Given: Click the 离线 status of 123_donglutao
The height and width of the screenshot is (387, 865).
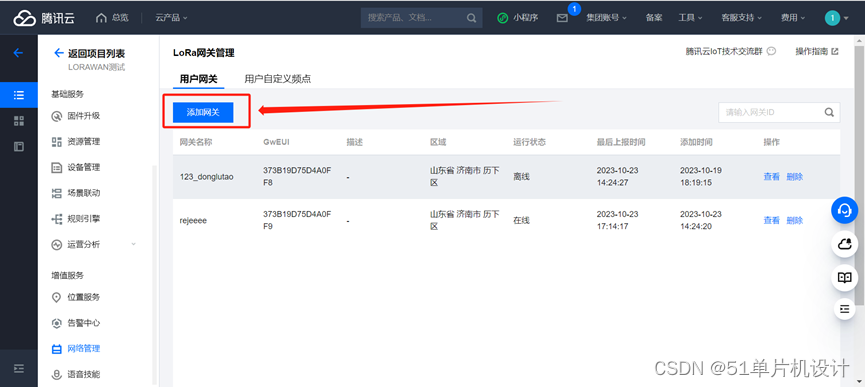Looking at the screenshot, I should [521, 177].
